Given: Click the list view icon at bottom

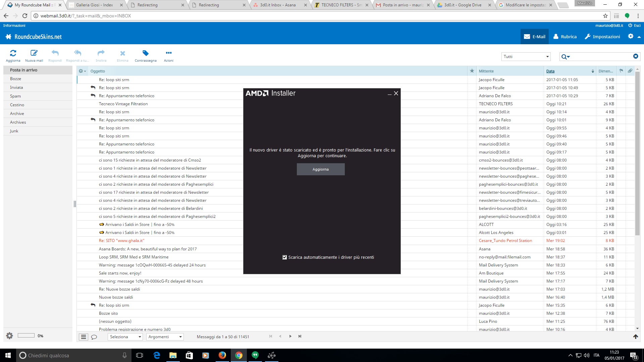Looking at the screenshot, I should (84, 337).
